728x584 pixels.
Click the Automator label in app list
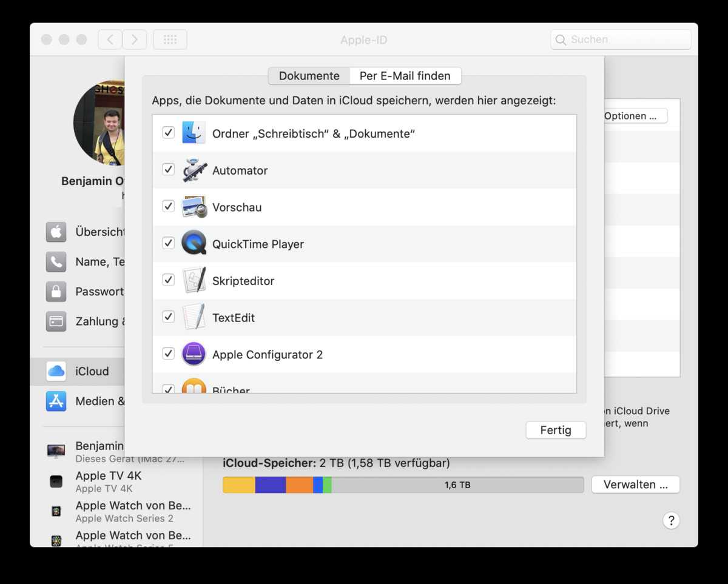240,170
